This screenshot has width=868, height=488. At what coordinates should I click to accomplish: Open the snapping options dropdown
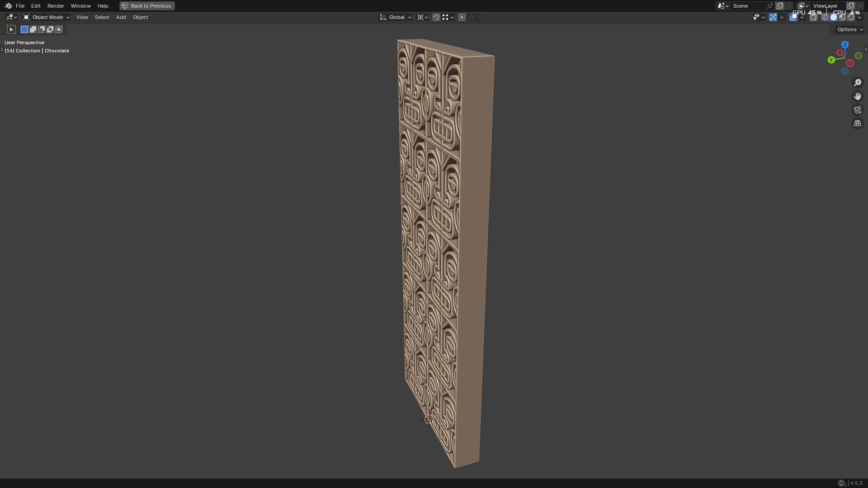tap(448, 17)
